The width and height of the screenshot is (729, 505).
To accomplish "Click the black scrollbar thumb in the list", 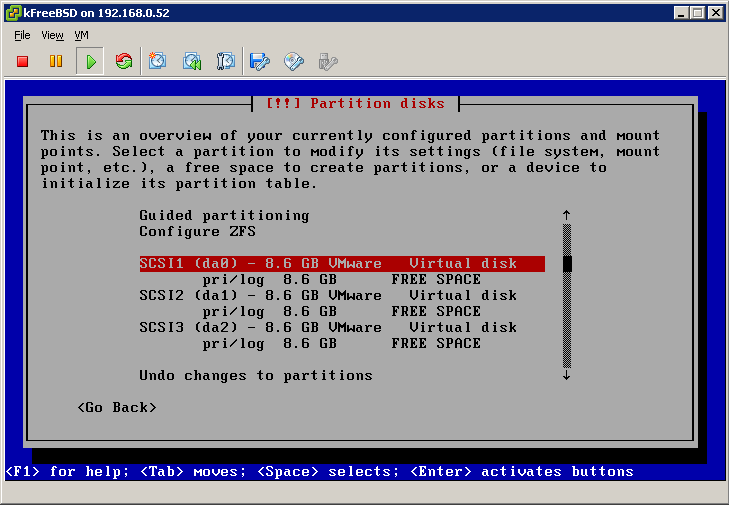I will coord(567,264).
